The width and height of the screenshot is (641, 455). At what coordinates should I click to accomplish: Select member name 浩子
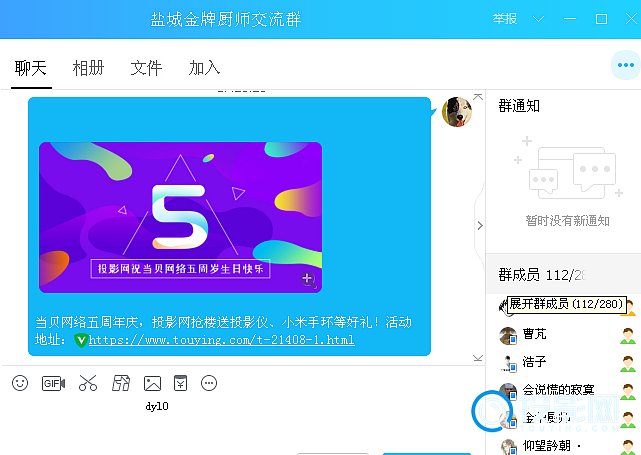coord(534,362)
